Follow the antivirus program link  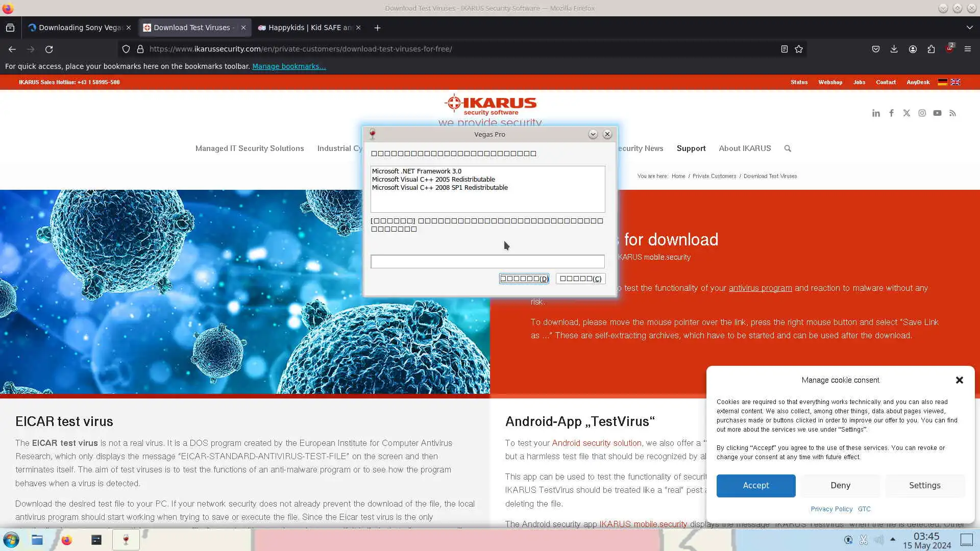tap(760, 288)
